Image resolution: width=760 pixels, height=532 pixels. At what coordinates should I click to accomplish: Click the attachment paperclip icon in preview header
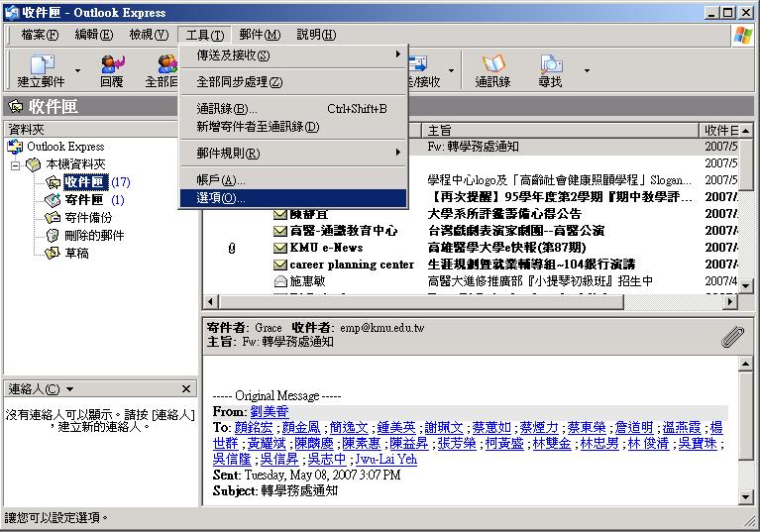[732, 336]
